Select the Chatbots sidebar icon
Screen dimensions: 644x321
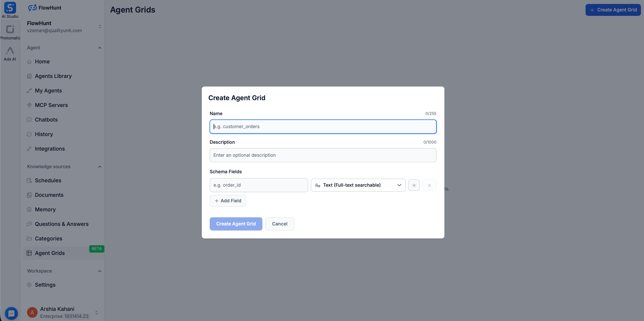point(29,120)
